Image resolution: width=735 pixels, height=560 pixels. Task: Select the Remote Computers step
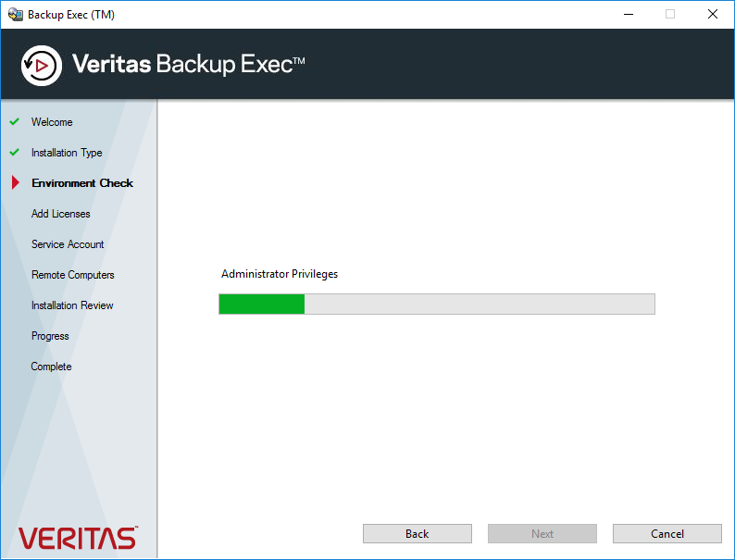[72, 275]
